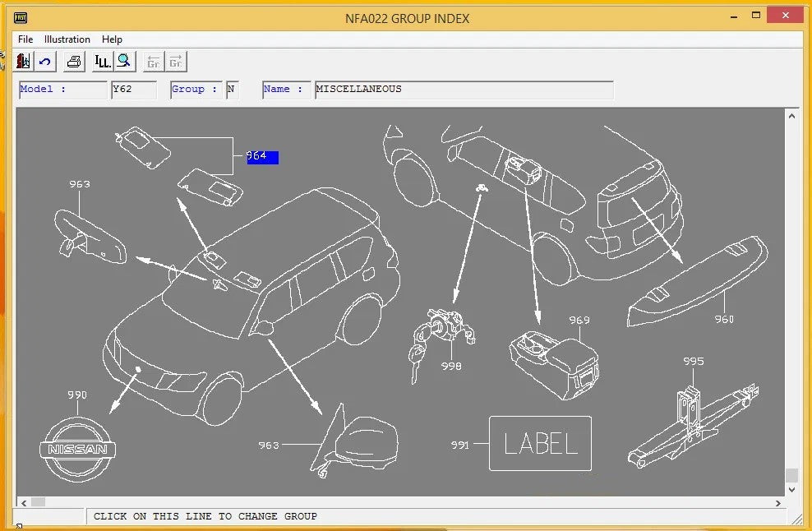Click the horizontal scrollbar right arrow
This screenshot has width=812, height=531.
[778, 502]
